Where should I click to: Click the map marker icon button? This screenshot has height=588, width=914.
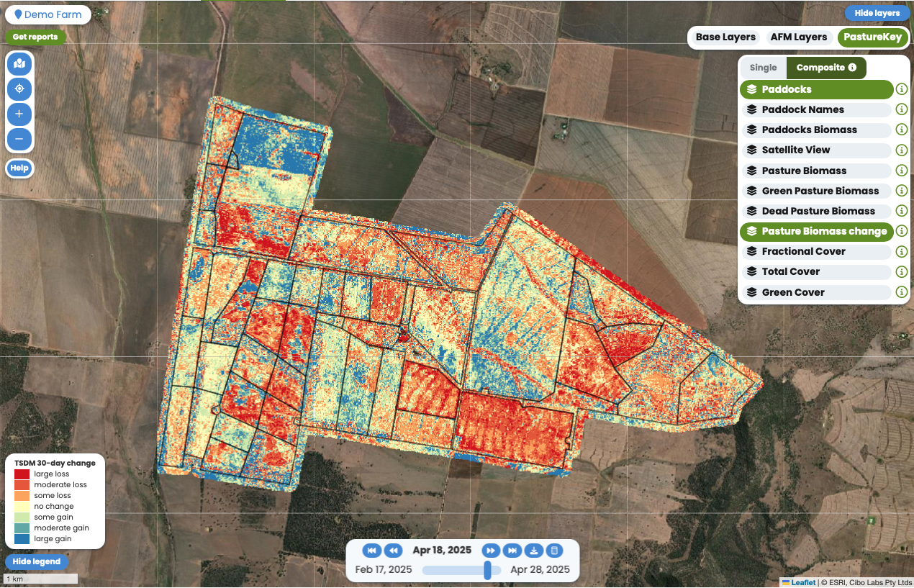click(x=19, y=64)
